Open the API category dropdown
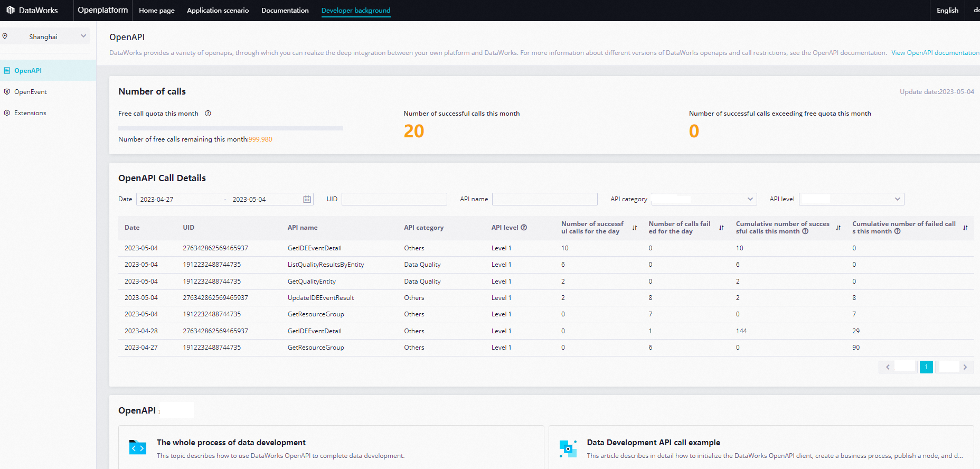The height and width of the screenshot is (469, 980). pyautogui.click(x=704, y=199)
